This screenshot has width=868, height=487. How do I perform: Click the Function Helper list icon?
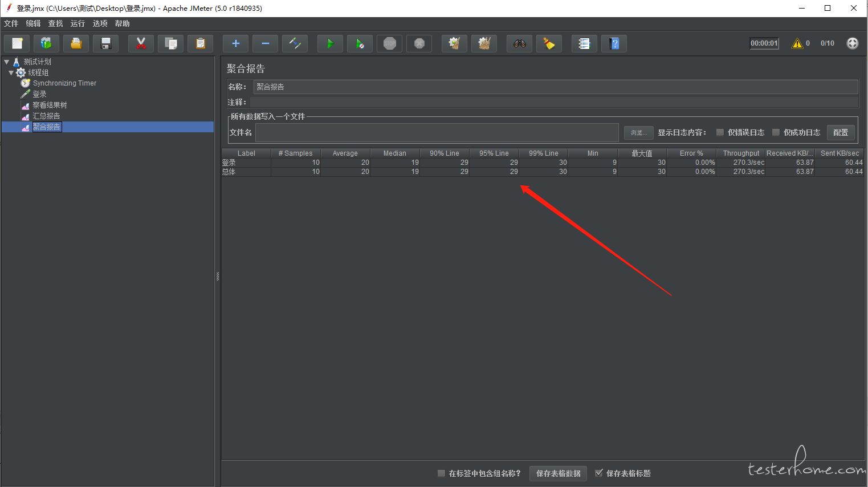584,43
